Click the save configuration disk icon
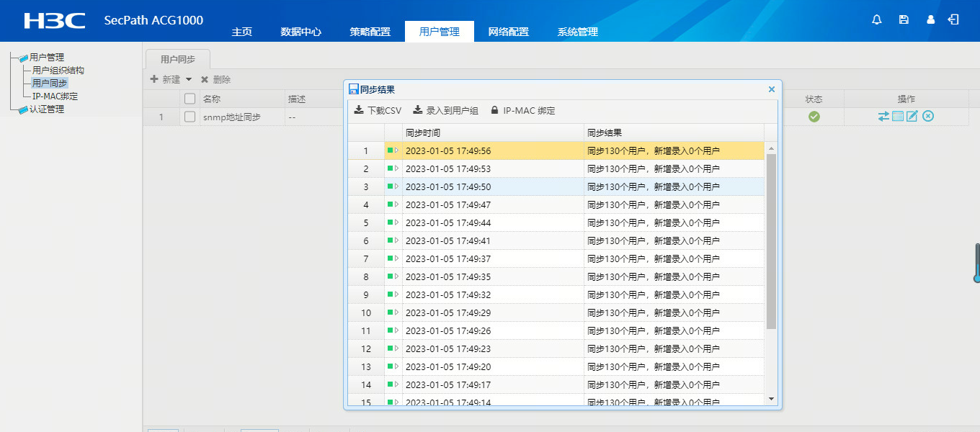The width and height of the screenshot is (980, 432). [x=904, y=20]
